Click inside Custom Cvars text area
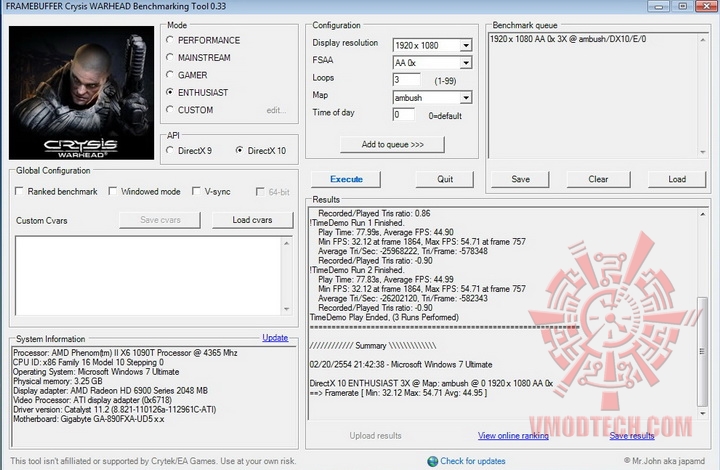Screen dimensions: 720x470 [148, 276]
